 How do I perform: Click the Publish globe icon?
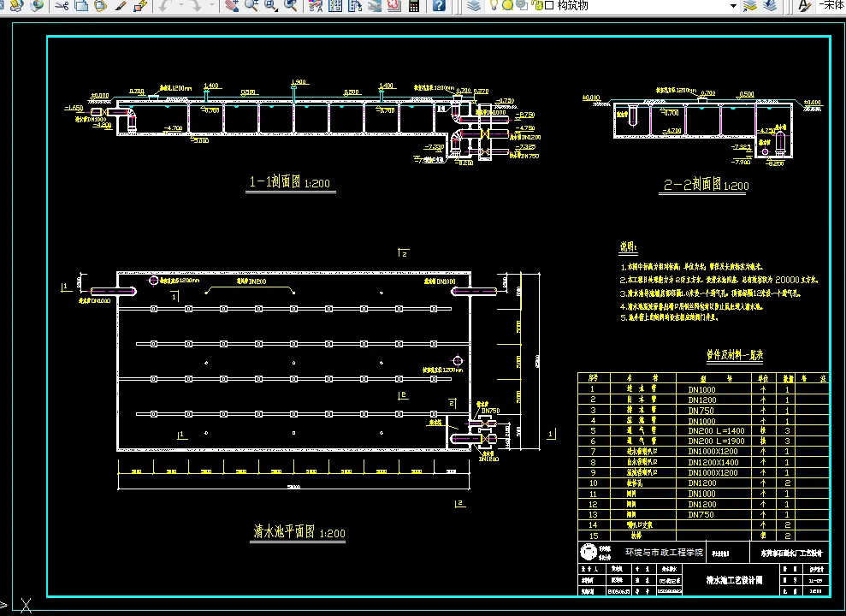coord(38,5)
